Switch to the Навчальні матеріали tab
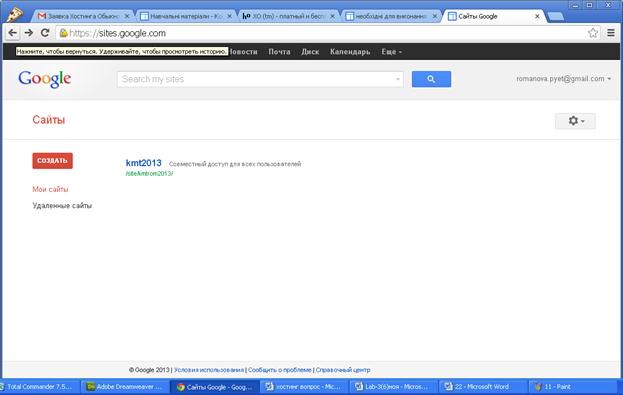Screen dimensions: 623x395 [x=186, y=16]
